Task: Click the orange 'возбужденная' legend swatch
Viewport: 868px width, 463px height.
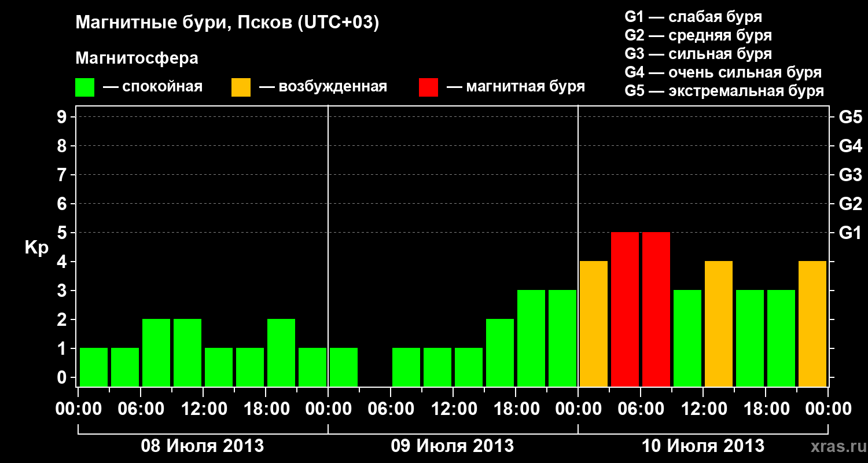Action: (241, 87)
